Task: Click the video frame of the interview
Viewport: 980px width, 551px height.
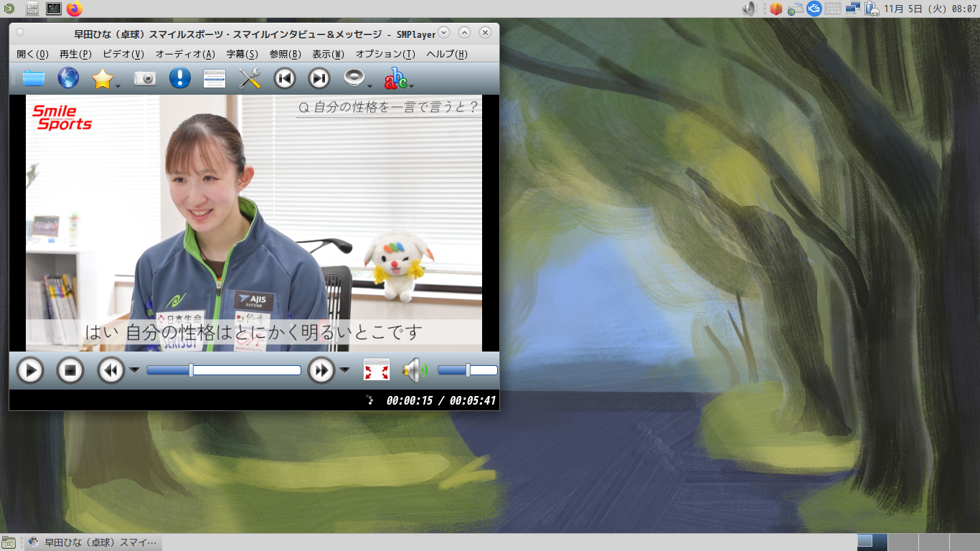Action: click(x=254, y=223)
